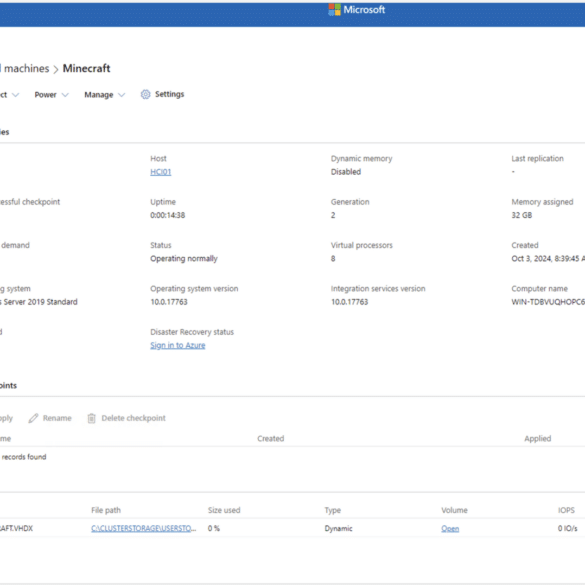Open the Manage menu
Viewport: 585px width, 585px height.
[x=104, y=95]
